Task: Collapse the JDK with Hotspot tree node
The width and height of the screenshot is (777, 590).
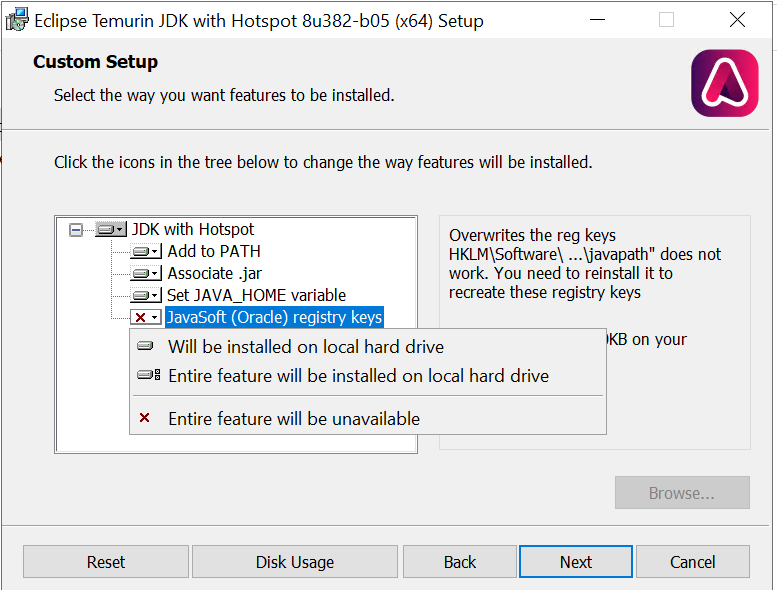Action: [x=76, y=230]
